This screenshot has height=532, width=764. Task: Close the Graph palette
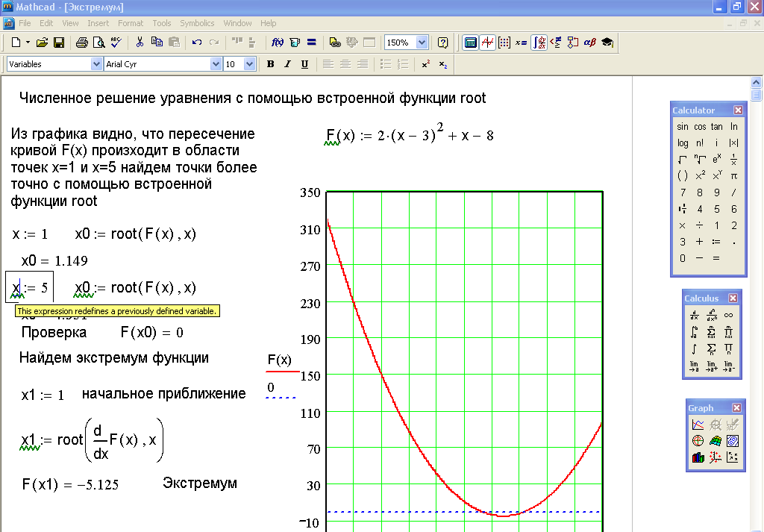(x=736, y=408)
